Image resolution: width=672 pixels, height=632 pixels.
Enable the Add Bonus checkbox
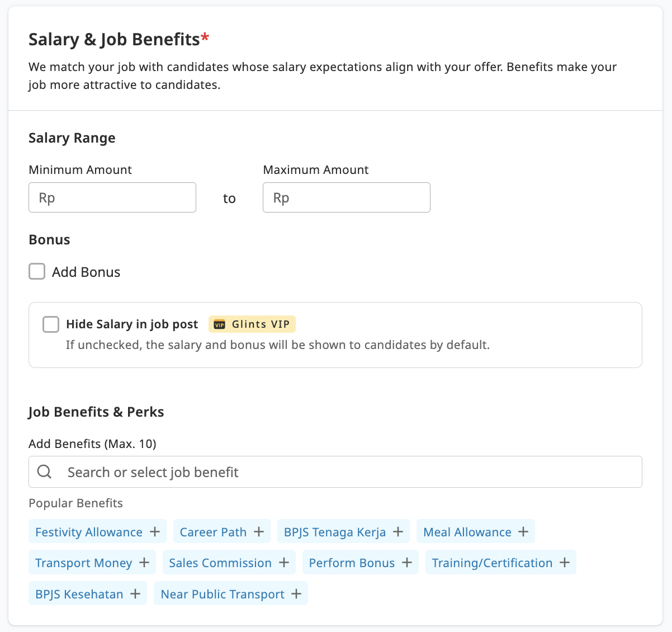(x=36, y=271)
